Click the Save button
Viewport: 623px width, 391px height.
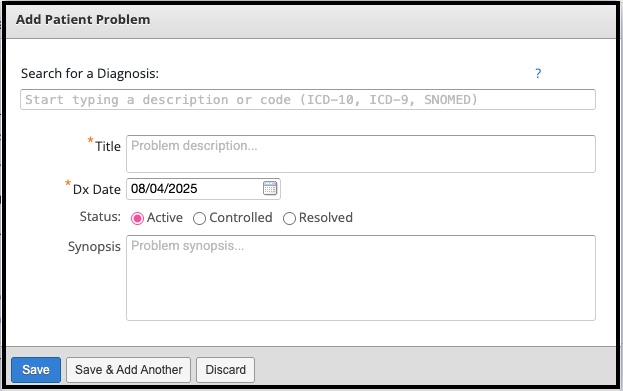tap(36, 370)
